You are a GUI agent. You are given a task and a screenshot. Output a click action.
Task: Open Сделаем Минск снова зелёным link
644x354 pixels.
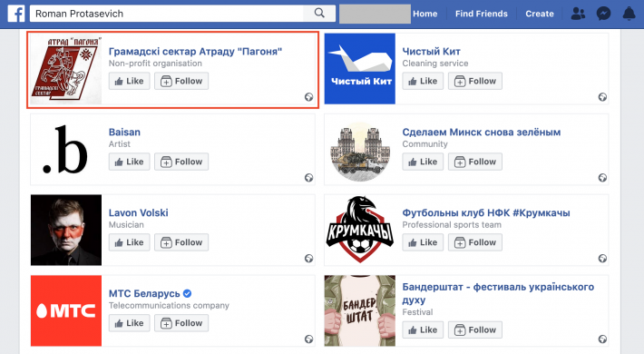482,132
